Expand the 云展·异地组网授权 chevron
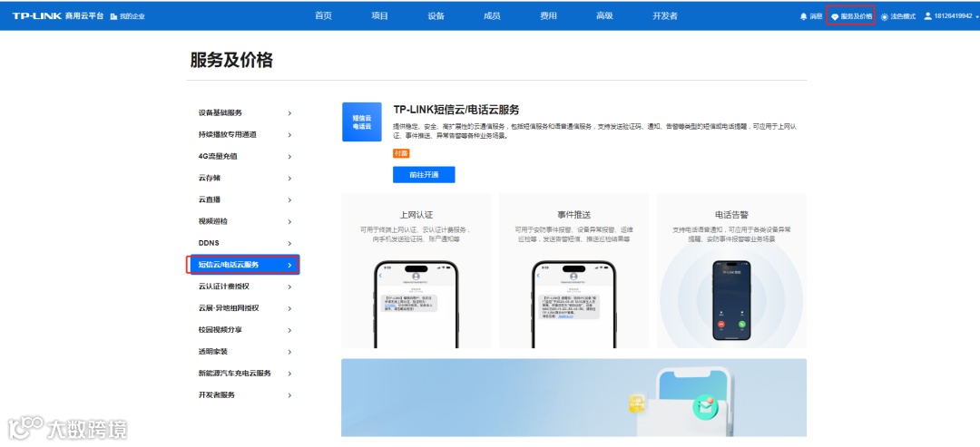Viewport: 980px width, 447px height. (x=289, y=308)
